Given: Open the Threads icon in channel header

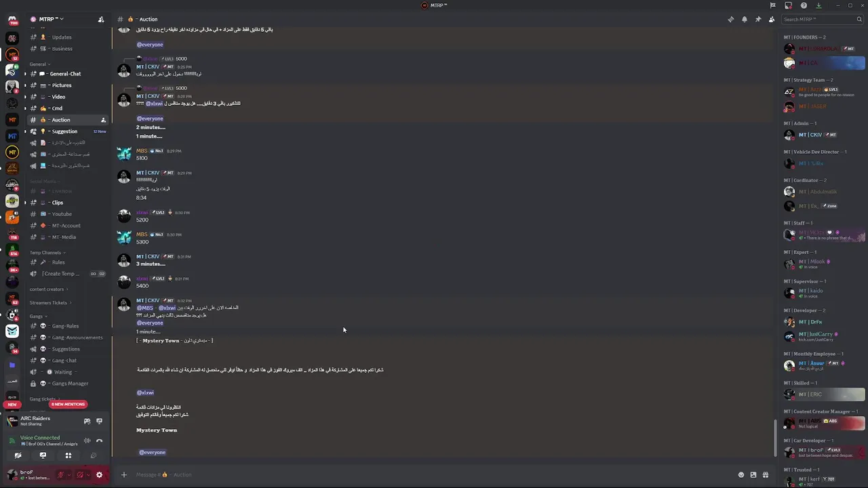Looking at the screenshot, I should tap(730, 19).
